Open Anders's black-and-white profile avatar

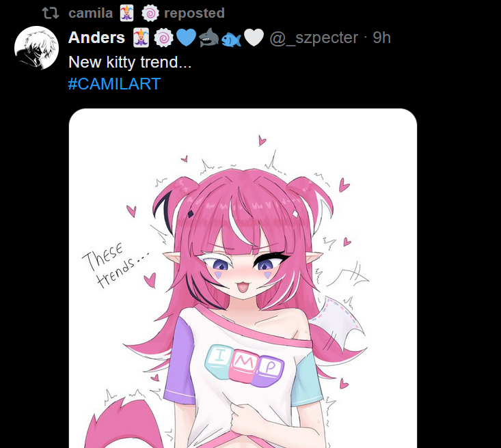(36, 48)
